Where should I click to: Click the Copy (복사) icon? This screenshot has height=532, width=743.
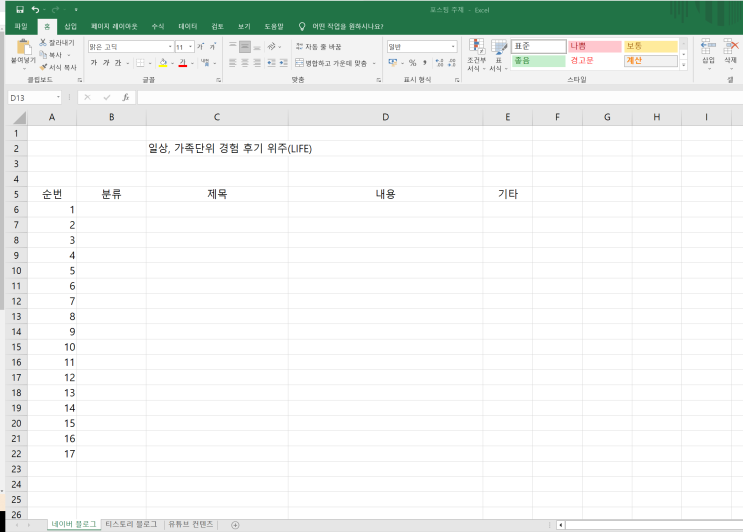[x=43, y=55]
